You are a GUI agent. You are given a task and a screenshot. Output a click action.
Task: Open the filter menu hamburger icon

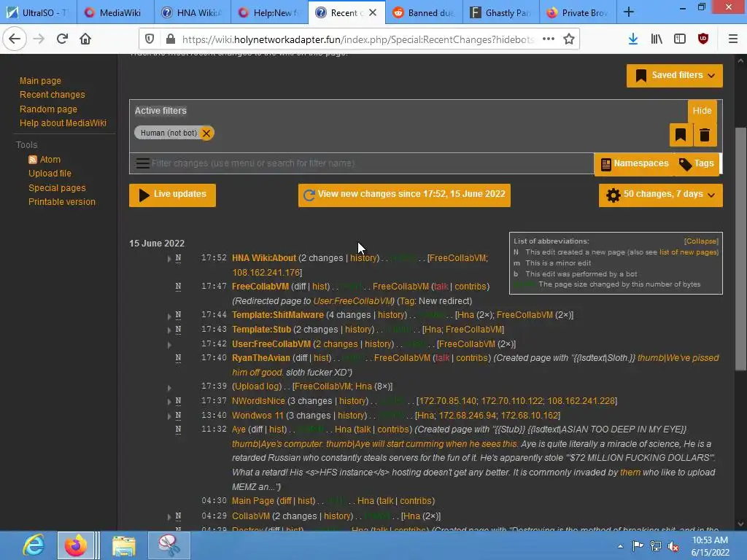[142, 163]
